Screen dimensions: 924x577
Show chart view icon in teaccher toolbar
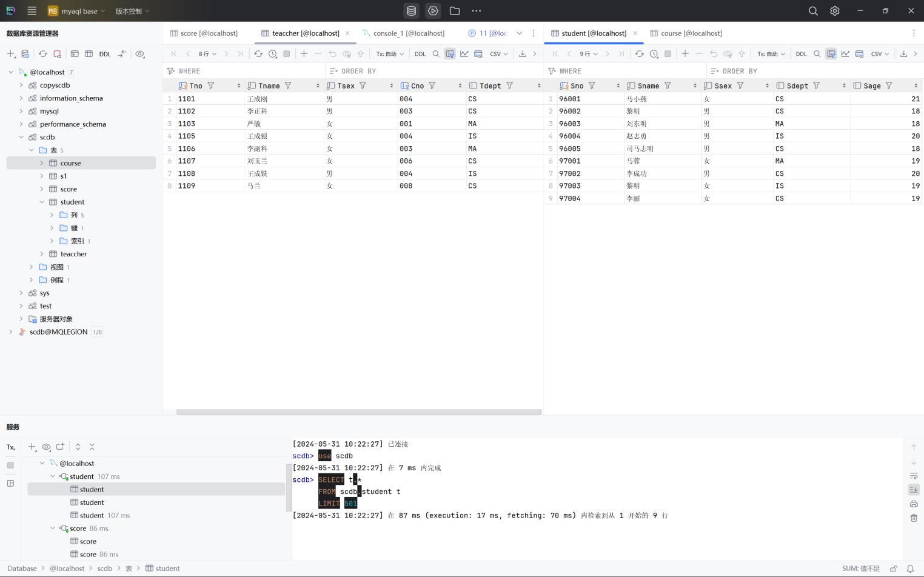pyautogui.click(x=464, y=54)
